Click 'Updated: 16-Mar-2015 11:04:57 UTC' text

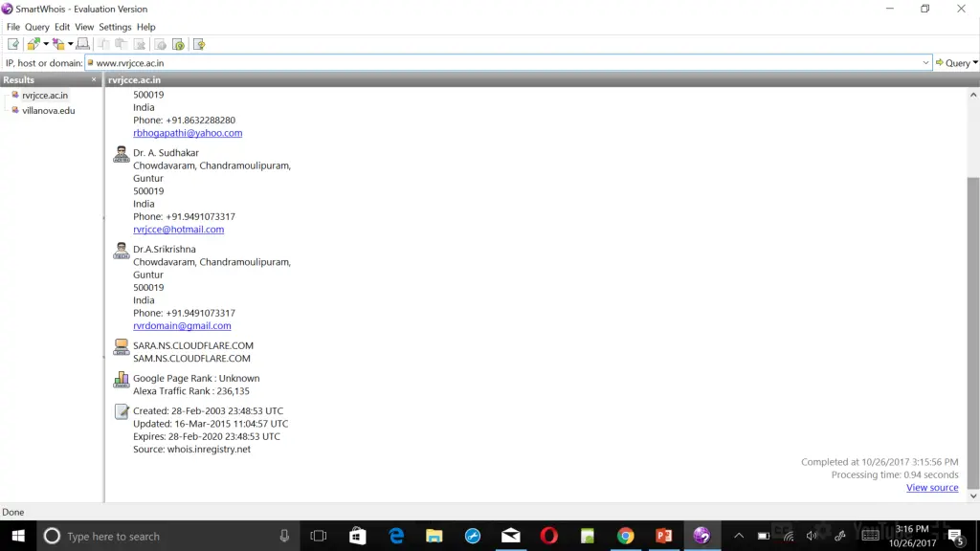coord(211,424)
